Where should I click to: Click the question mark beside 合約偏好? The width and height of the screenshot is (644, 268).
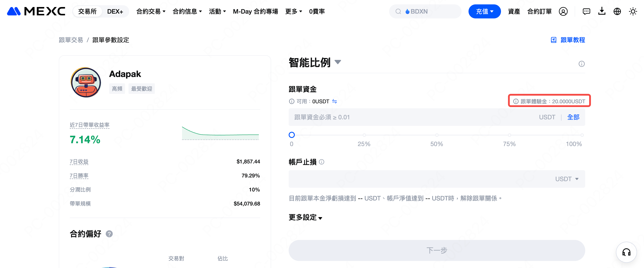109,234
